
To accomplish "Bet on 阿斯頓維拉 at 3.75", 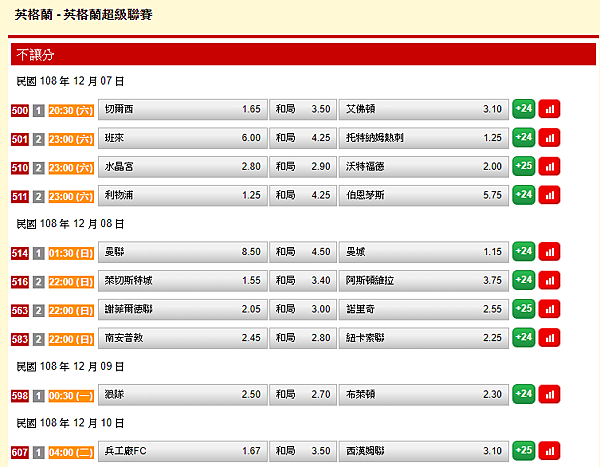I will pos(424,281).
